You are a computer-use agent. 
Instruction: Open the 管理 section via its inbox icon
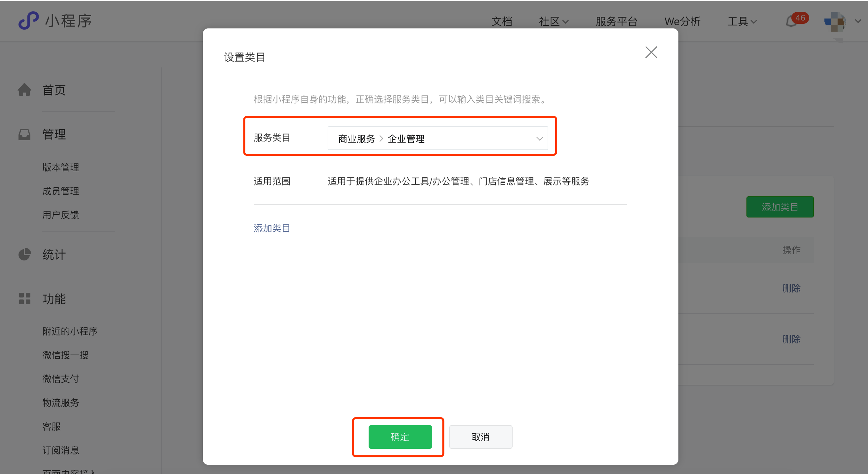24,134
